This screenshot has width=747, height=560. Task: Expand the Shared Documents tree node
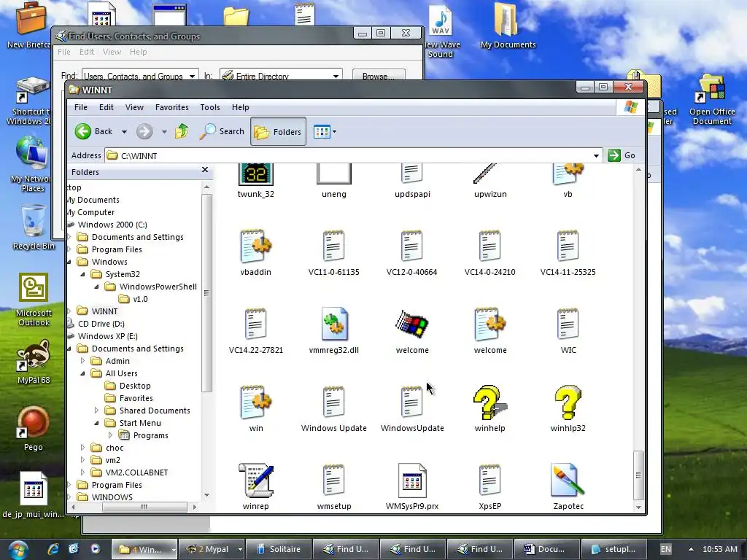click(96, 411)
